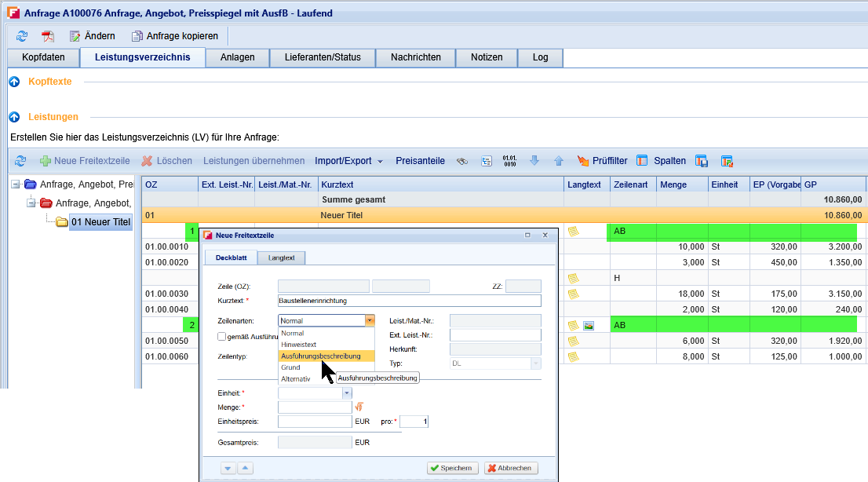Open the Lieferanten/Status tab

pyautogui.click(x=323, y=57)
